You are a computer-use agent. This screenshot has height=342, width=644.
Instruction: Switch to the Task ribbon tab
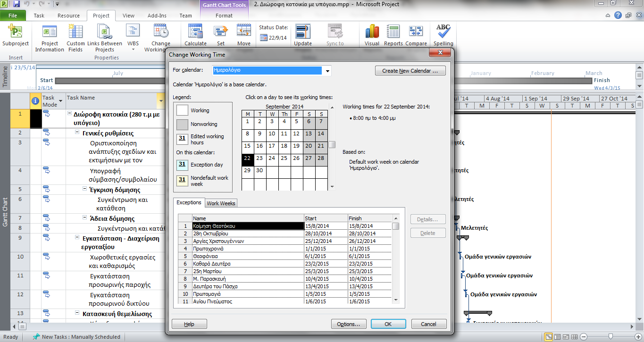click(x=39, y=16)
